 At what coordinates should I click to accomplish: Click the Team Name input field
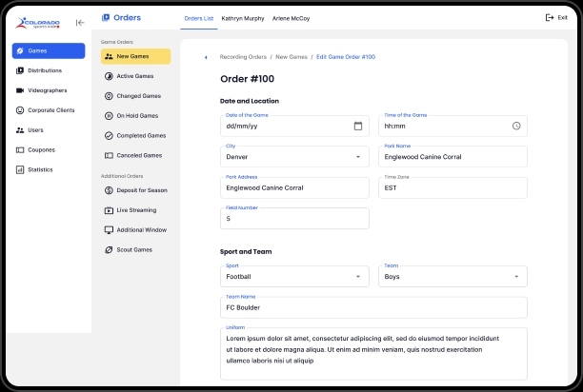tap(372, 307)
